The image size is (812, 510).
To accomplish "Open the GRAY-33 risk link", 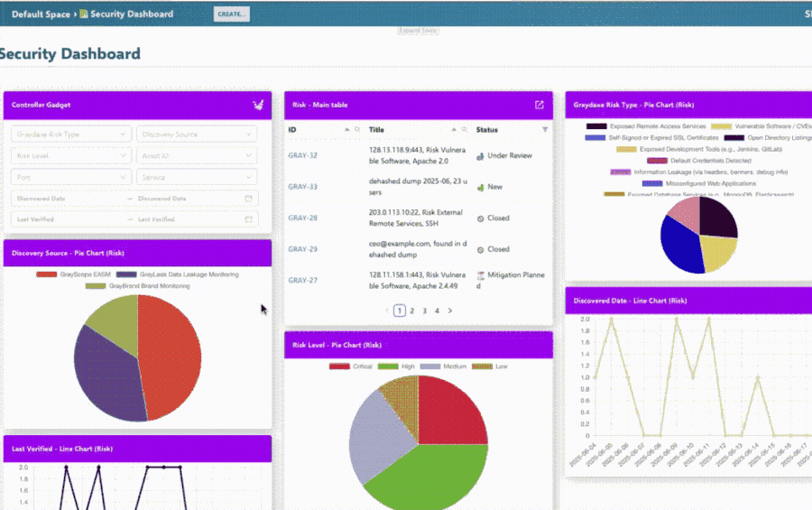I will [302, 187].
